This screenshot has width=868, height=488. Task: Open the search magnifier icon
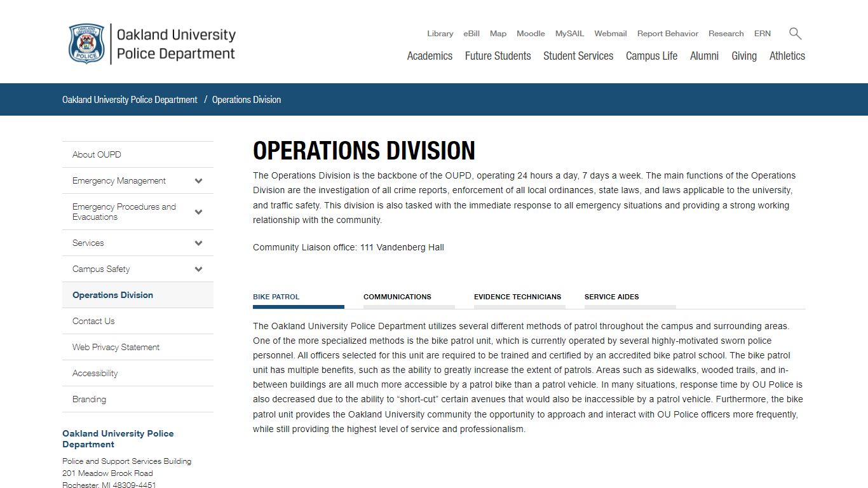[x=795, y=34]
